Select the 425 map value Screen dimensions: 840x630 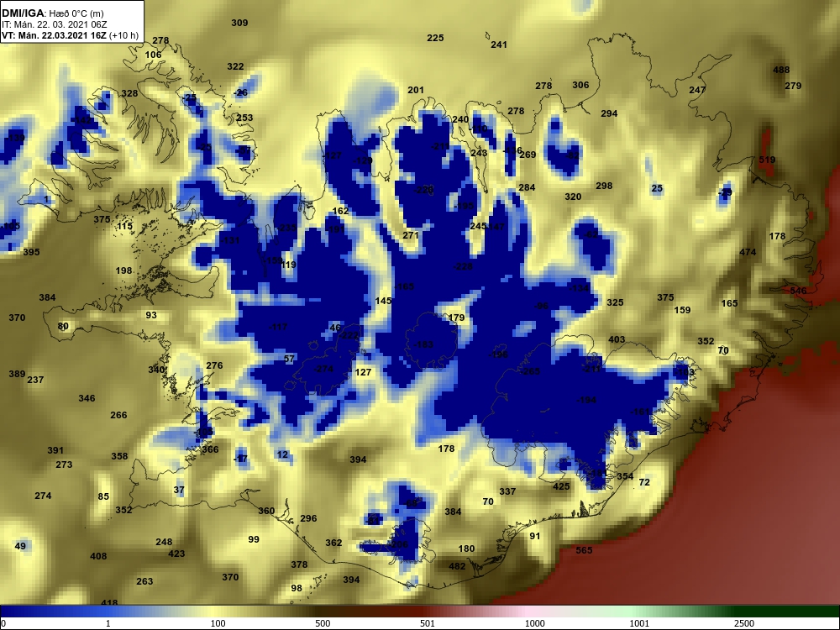click(561, 486)
